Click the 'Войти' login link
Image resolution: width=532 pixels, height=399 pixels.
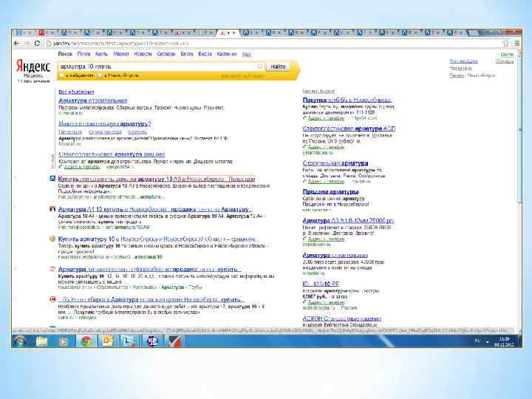click(507, 54)
